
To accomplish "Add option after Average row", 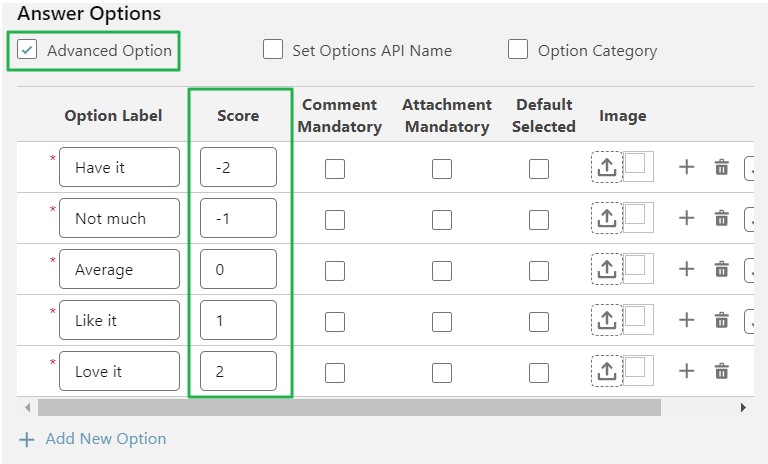I will [x=687, y=269].
